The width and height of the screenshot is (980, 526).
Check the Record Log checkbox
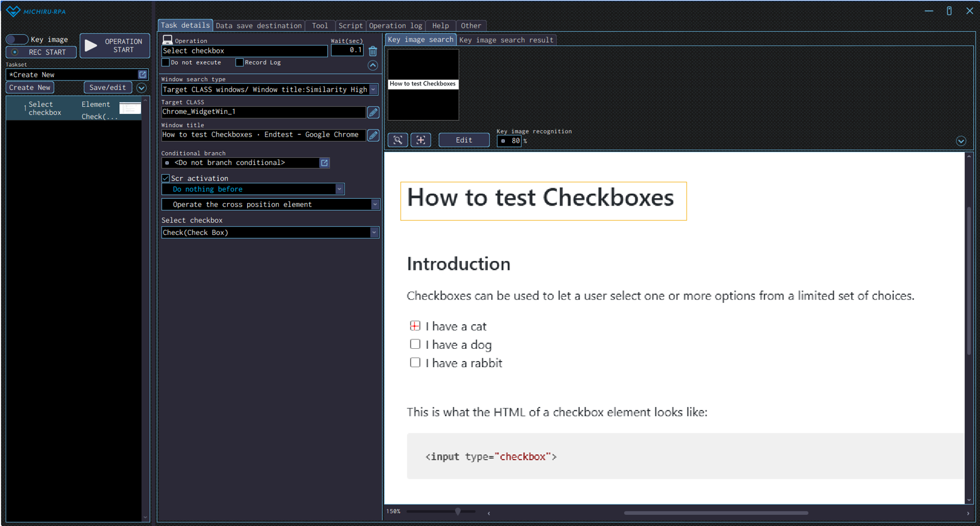(x=239, y=63)
